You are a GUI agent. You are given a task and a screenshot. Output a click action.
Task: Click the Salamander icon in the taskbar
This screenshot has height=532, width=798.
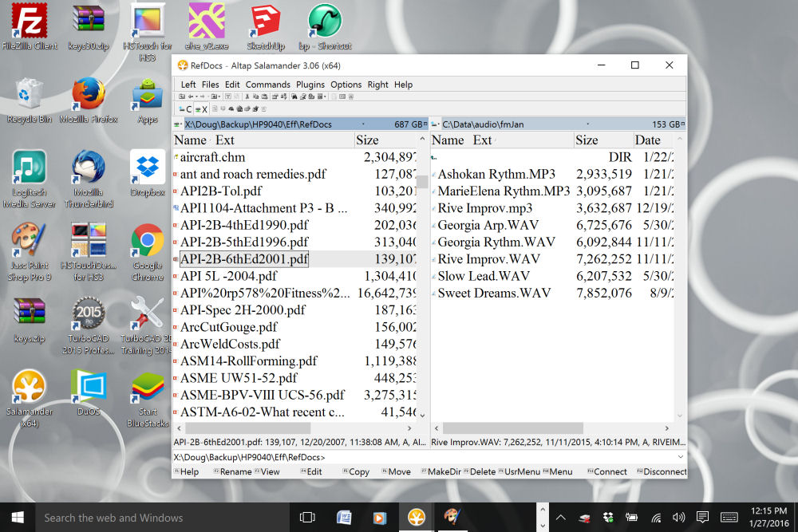[x=416, y=517]
